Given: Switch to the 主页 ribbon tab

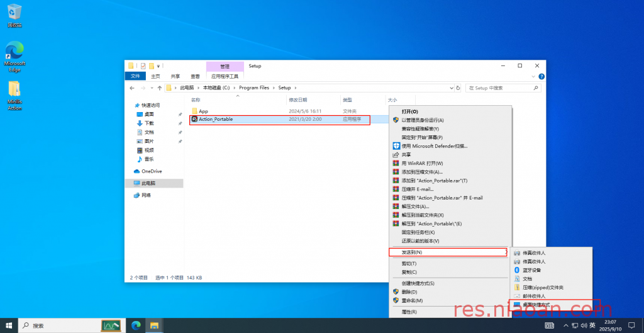Looking at the screenshot, I should coord(155,76).
